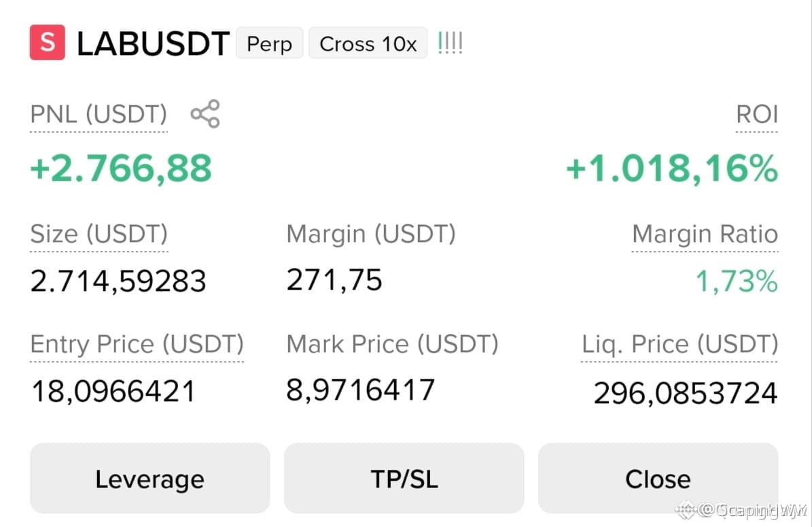This screenshot has width=812, height=527.
Task: Tap the Size (USDT) label
Action: 99,234
